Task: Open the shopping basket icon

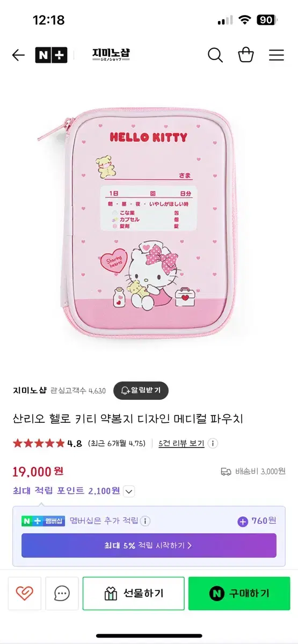Action: [x=246, y=55]
